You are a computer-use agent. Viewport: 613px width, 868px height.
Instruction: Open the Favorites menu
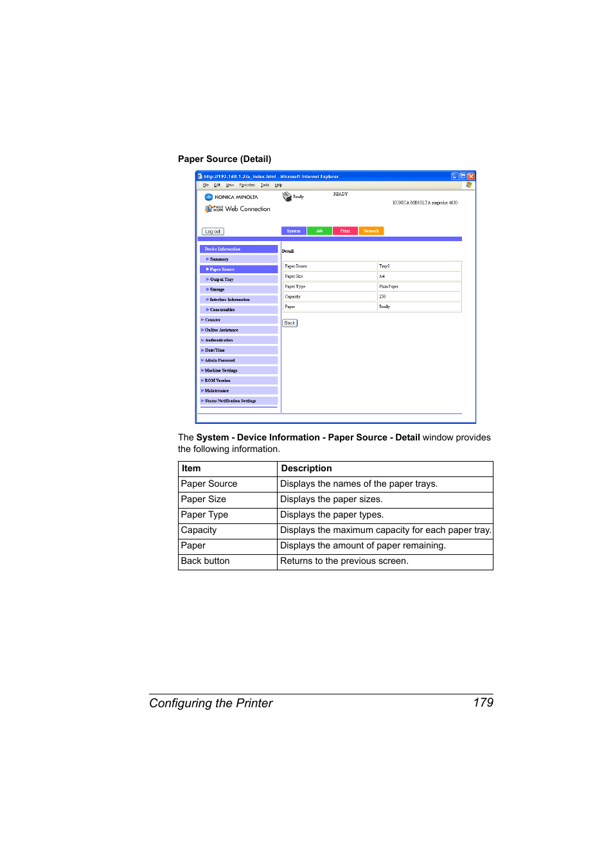coord(247,185)
